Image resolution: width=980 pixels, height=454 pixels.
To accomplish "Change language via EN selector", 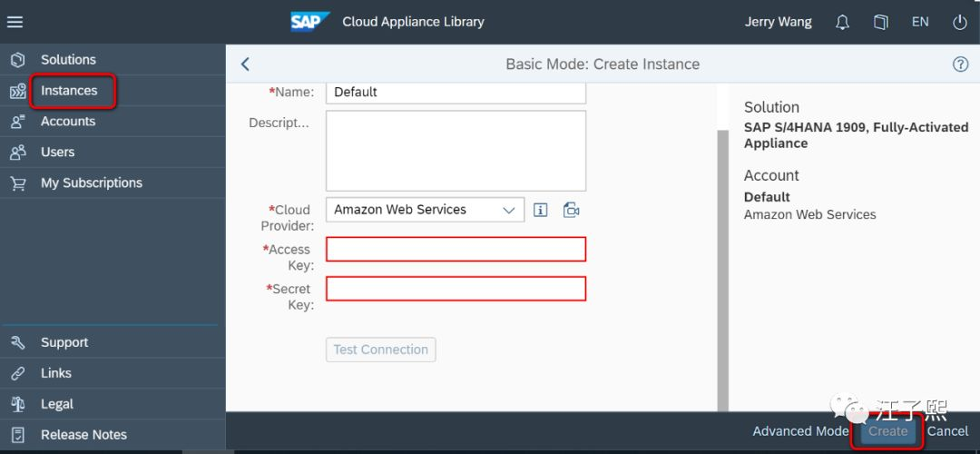I will 920,23.
